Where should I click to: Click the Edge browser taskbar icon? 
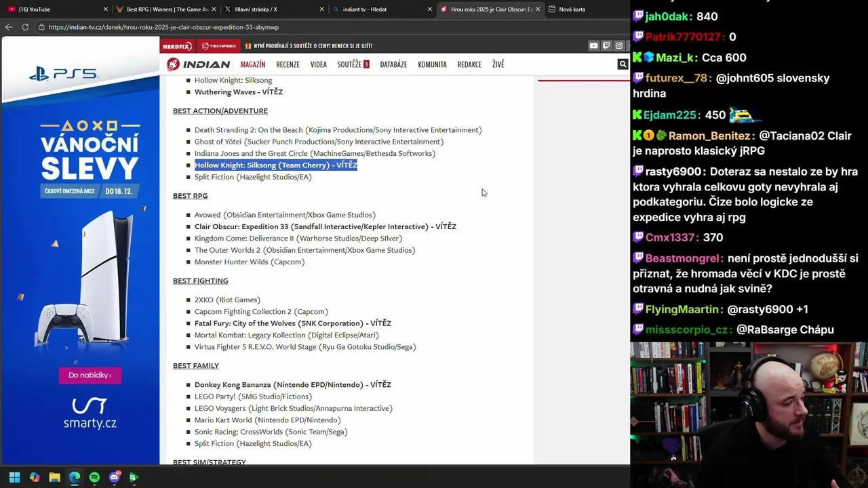(75, 477)
